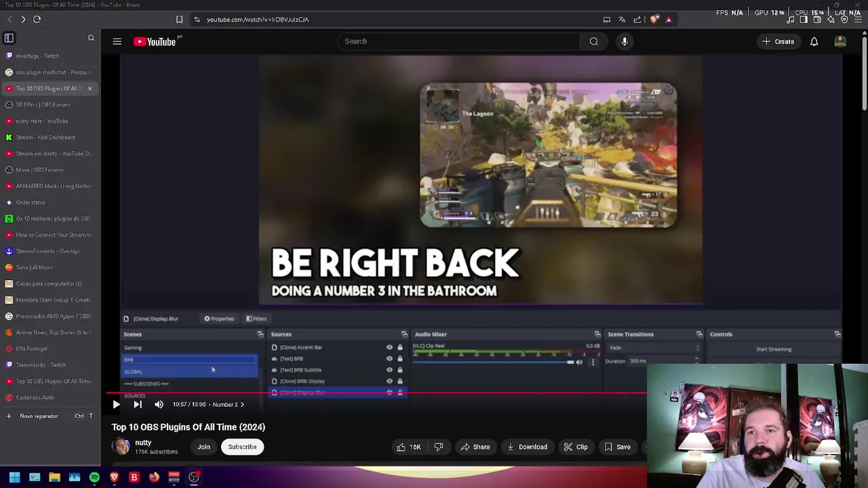Open the YouTube account avatar menu
This screenshot has width=868, height=488.
pyautogui.click(x=840, y=41)
